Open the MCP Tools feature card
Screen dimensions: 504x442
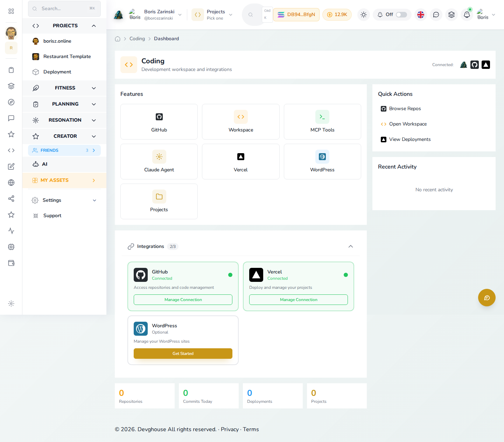(x=322, y=122)
